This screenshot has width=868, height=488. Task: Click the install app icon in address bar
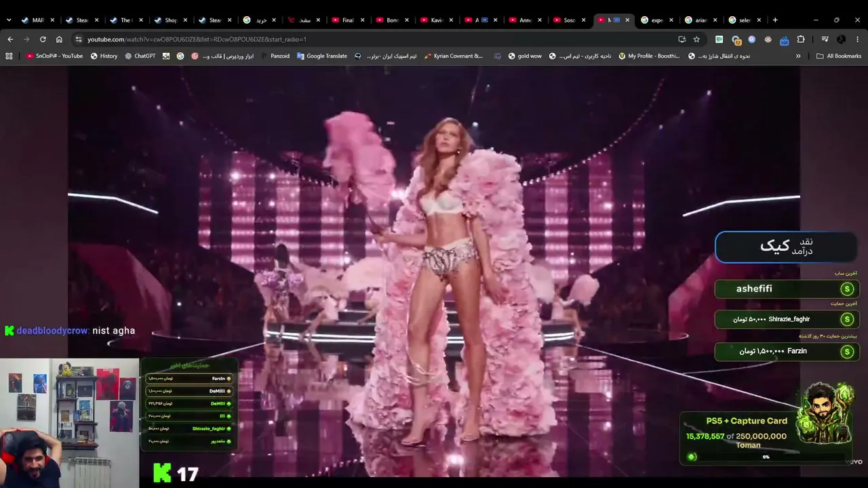682,39
